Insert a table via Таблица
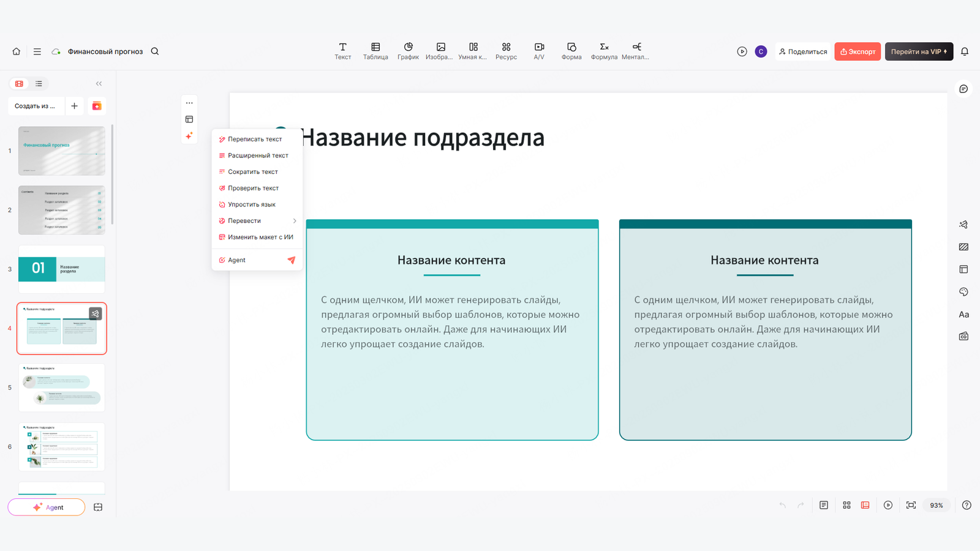This screenshot has width=980, height=551. [375, 51]
